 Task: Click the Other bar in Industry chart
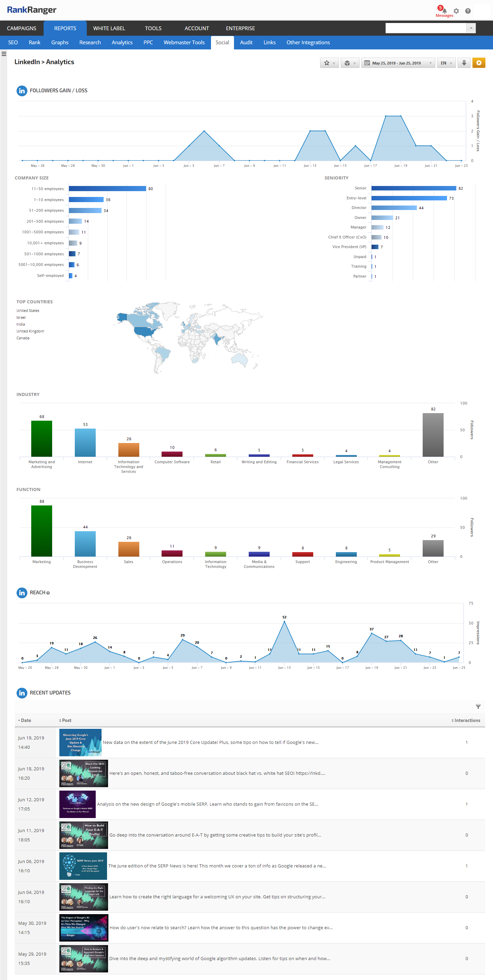[x=433, y=435]
